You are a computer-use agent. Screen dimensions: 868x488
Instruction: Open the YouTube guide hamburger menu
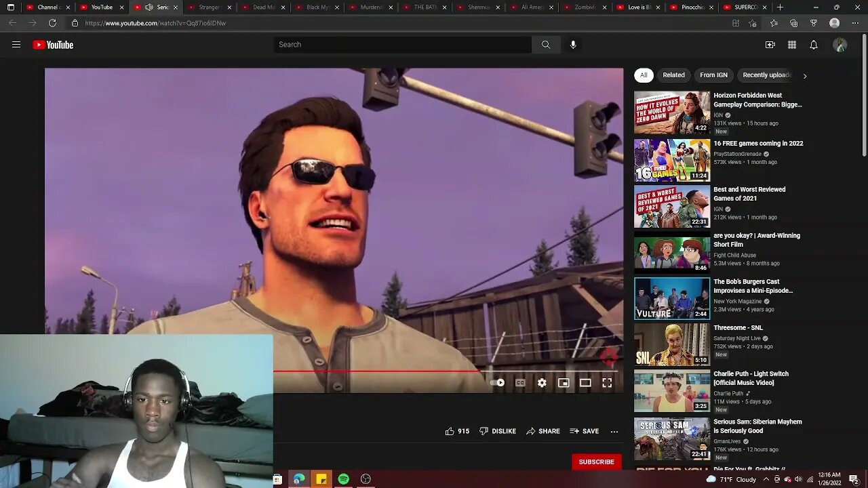(x=16, y=45)
